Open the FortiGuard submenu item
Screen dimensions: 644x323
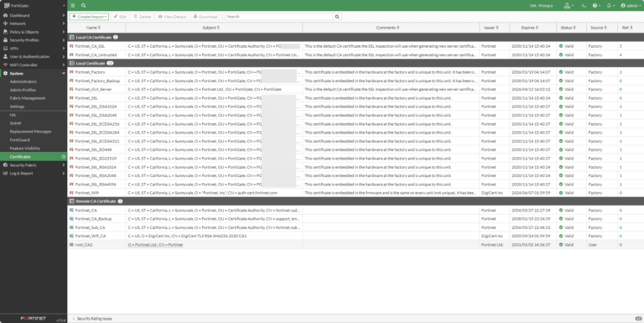[x=20, y=140]
